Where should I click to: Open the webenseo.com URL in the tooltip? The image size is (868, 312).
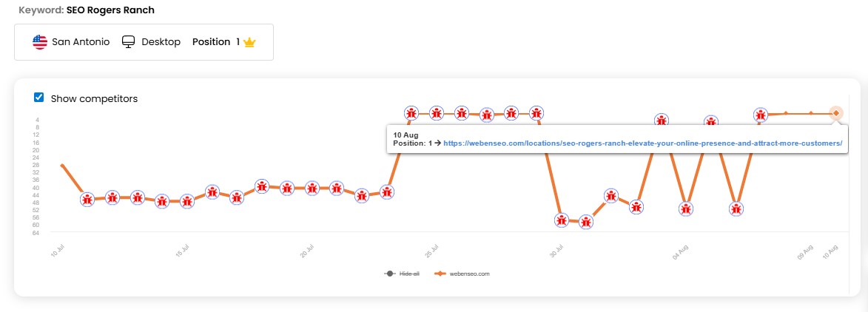click(x=642, y=143)
